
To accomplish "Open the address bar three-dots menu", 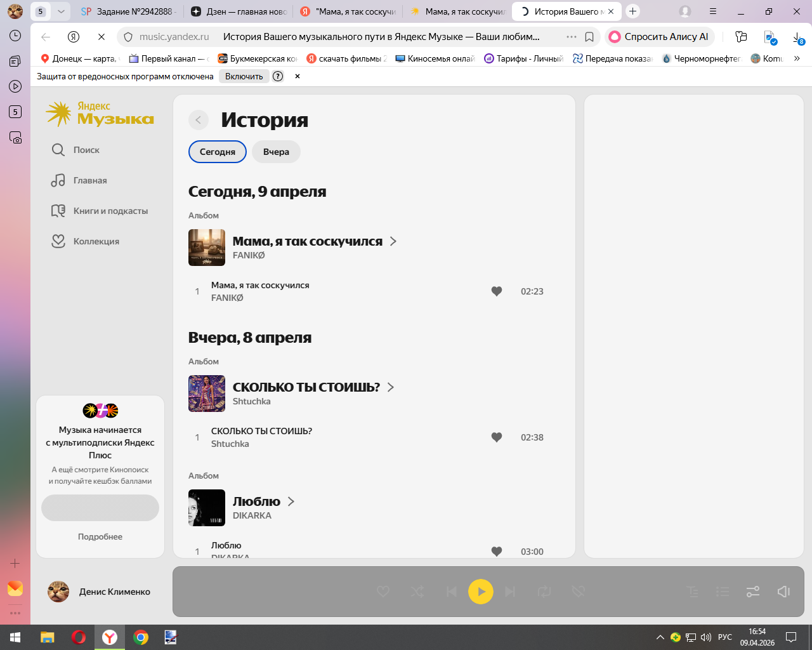I will 572,37.
